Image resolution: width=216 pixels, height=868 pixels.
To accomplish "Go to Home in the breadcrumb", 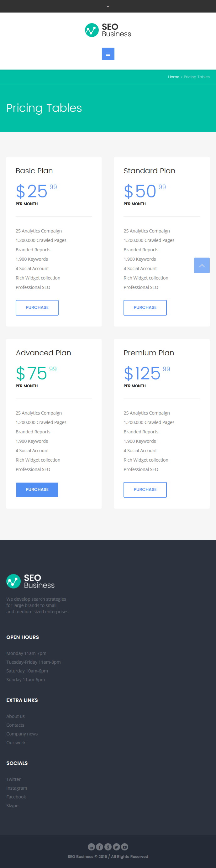I will (174, 77).
